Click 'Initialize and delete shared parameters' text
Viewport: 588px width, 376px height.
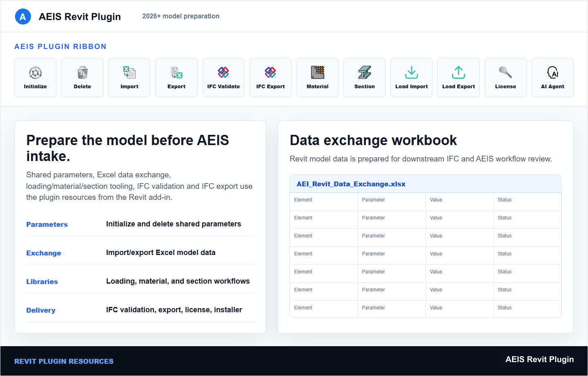[174, 224]
